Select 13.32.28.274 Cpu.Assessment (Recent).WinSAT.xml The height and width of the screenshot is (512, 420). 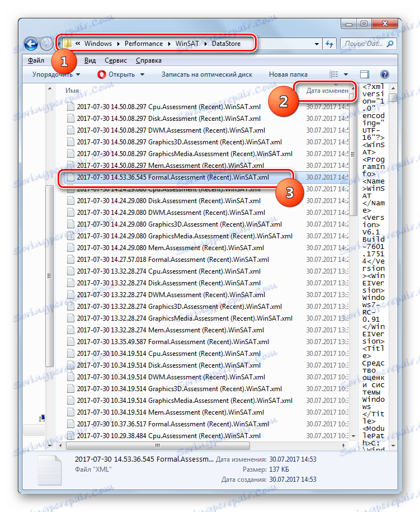click(169, 271)
